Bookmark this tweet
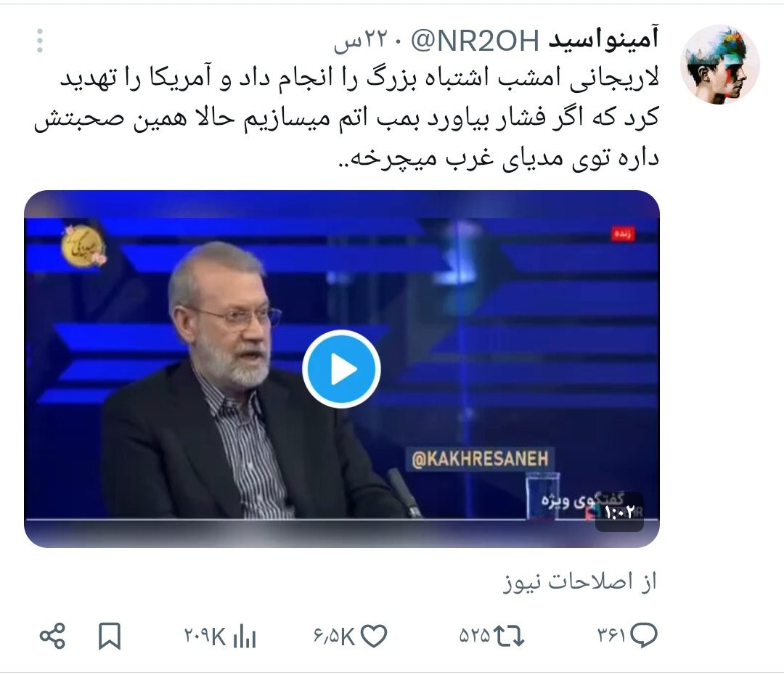This screenshot has height=675, width=784. click(110, 636)
